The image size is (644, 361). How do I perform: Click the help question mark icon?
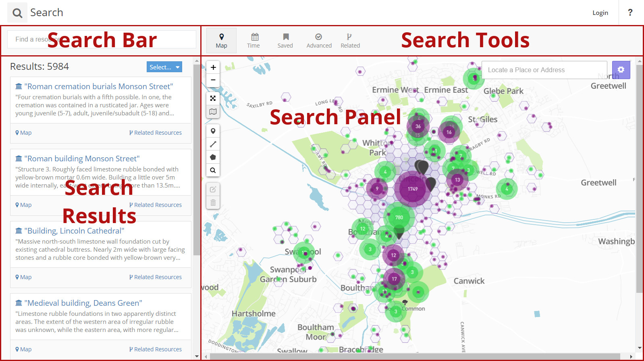pyautogui.click(x=630, y=13)
